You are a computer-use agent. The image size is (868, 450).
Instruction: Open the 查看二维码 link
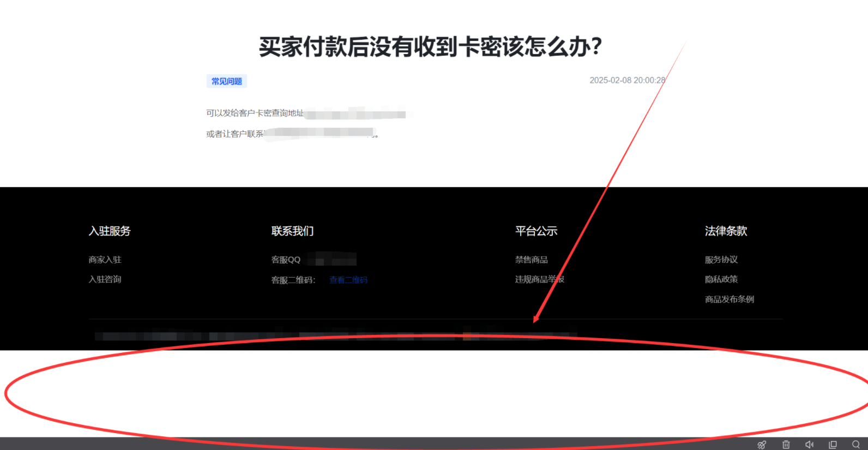[348, 280]
